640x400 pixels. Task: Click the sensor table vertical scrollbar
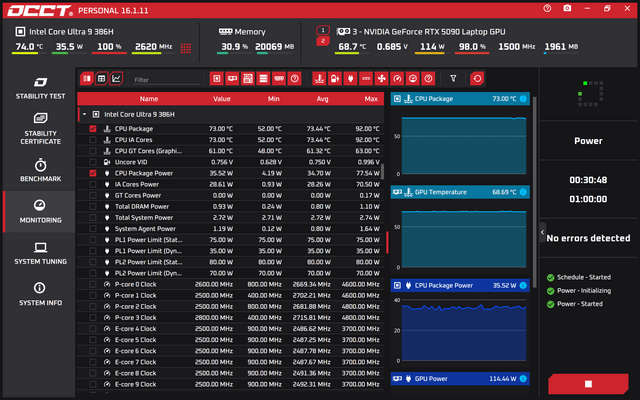(x=382, y=171)
